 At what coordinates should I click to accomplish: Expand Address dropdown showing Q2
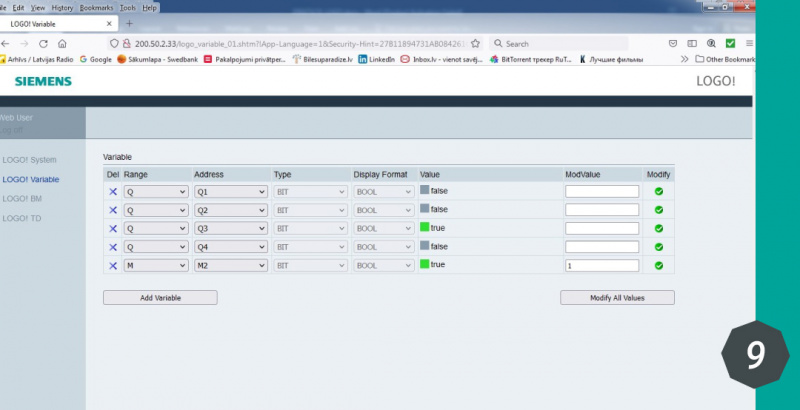tap(230, 210)
